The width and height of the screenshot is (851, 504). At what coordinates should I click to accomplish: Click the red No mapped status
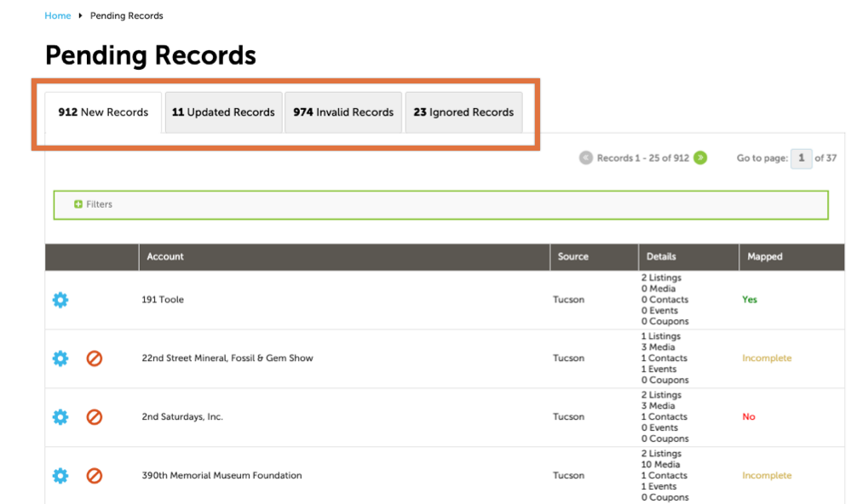(x=749, y=416)
